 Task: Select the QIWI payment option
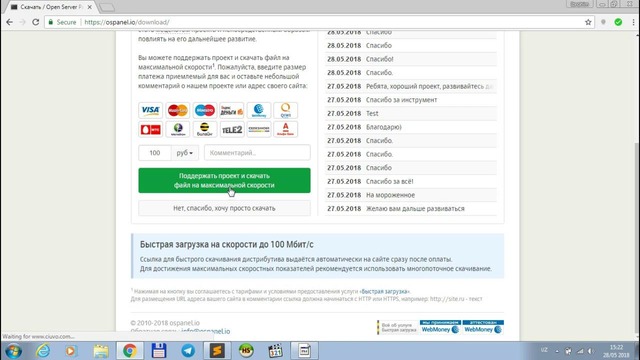pos(286,110)
